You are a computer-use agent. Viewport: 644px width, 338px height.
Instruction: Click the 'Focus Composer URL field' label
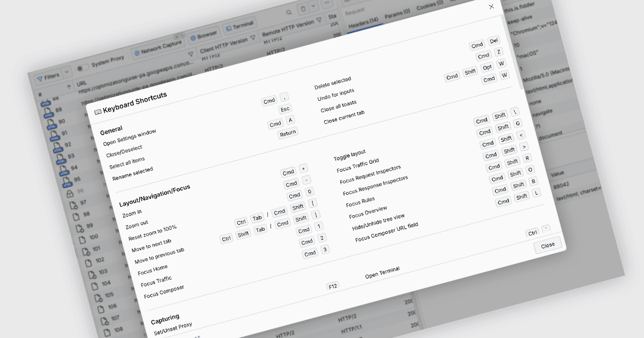386,231
